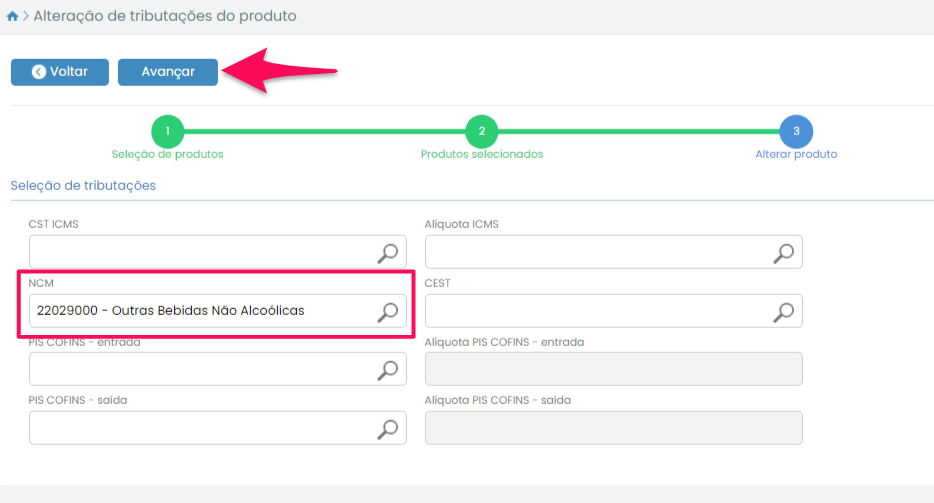Select step 1 circle Seleção de produtos
Image resolution: width=934 pixels, height=503 pixels.
[167, 131]
